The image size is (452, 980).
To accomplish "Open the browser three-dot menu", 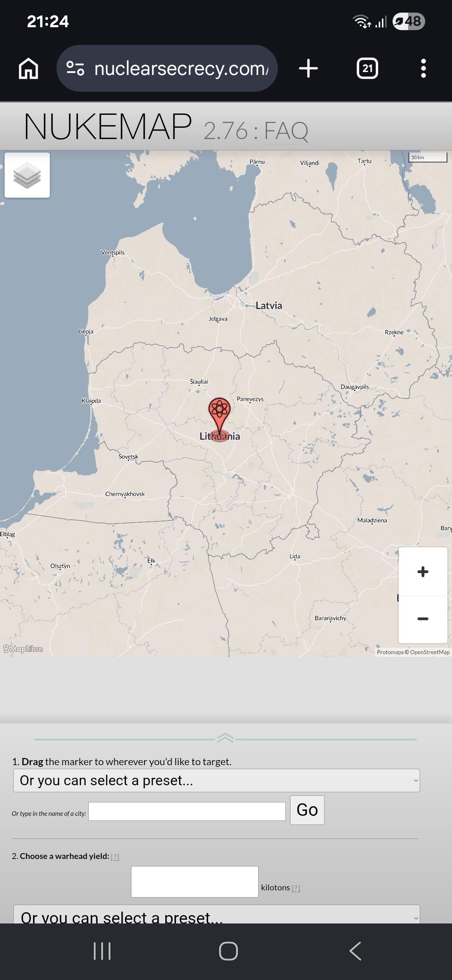I will [x=424, y=68].
